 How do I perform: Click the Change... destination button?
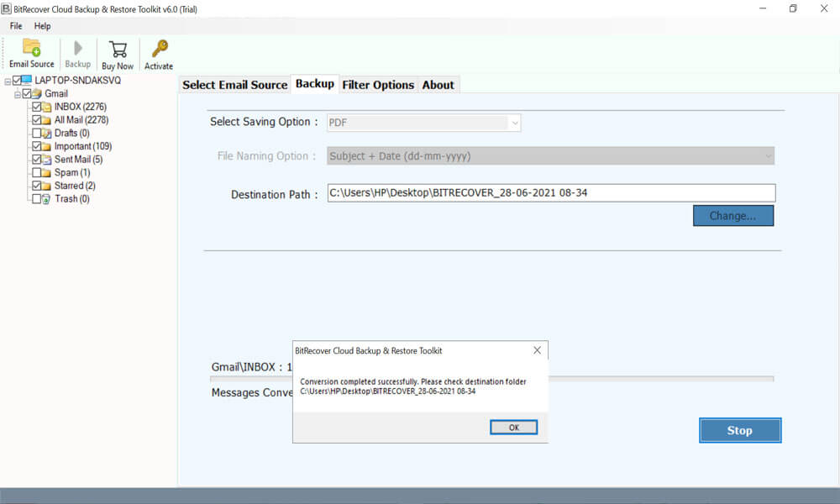tap(732, 216)
